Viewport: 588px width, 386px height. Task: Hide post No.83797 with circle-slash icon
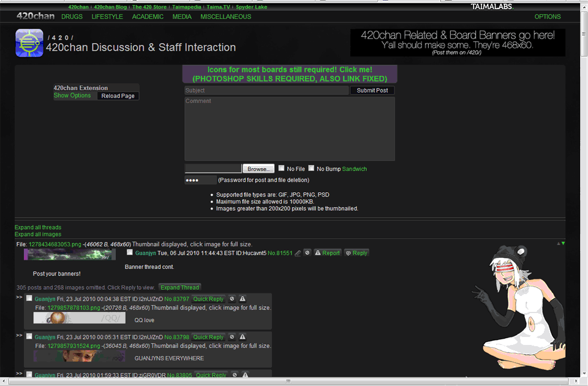click(x=232, y=299)
